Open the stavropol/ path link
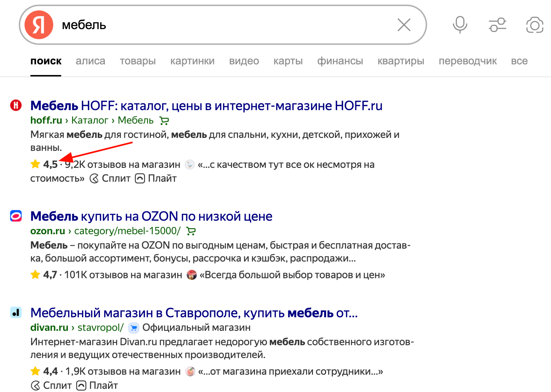Image resolution: width=551 pixels, height=392 pixels. tap(100, 327)
